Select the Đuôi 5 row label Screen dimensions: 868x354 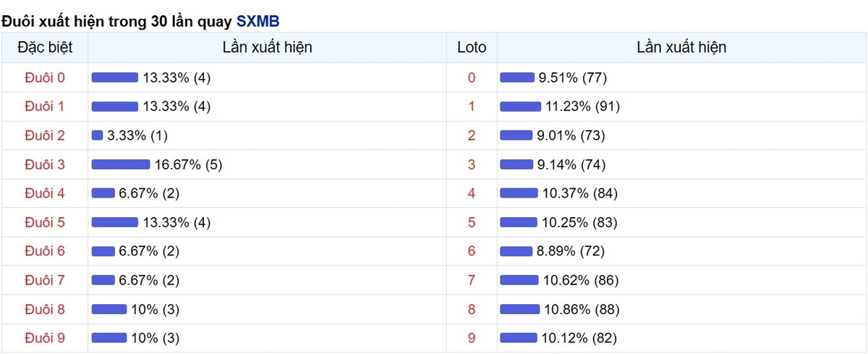point(44,222)
